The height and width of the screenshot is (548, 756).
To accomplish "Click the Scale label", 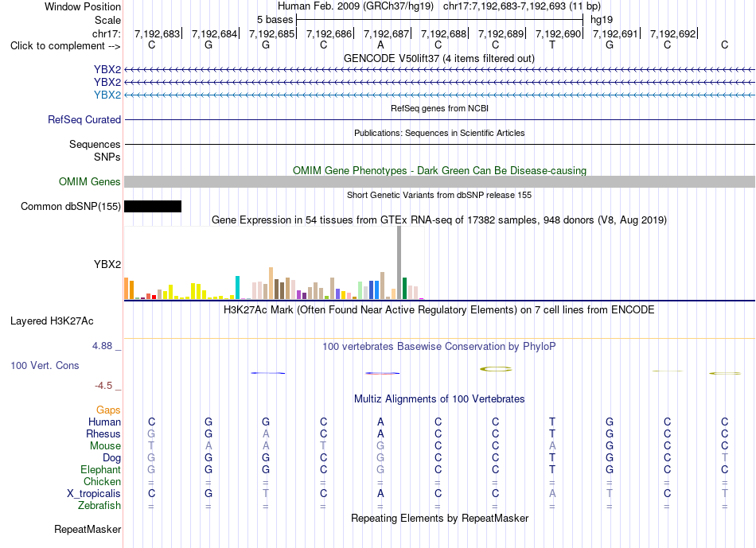I will (x=107, y=20).
